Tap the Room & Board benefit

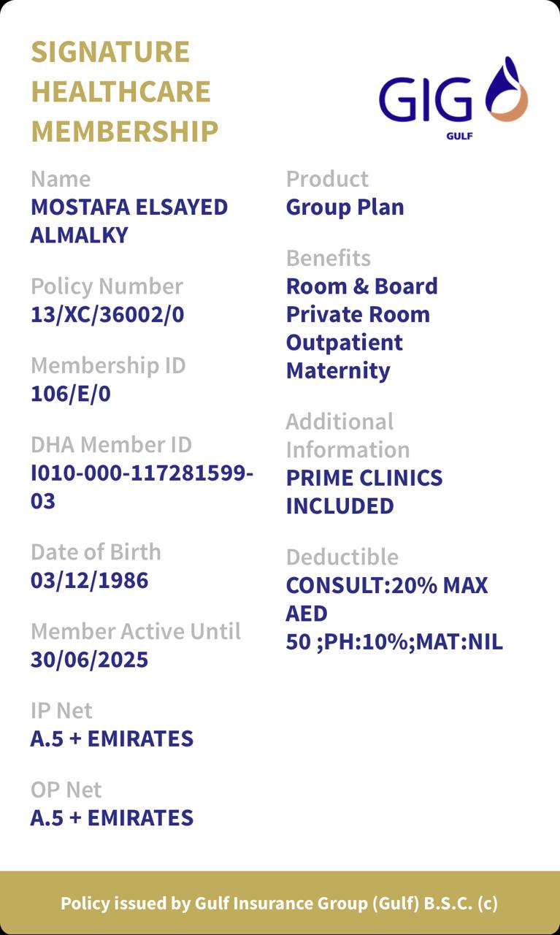pos(361,286)
